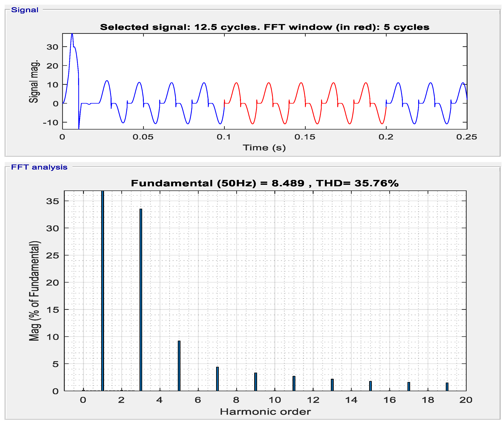
Task: Click the 11th harmonic bar
Action: click(294, 383)
